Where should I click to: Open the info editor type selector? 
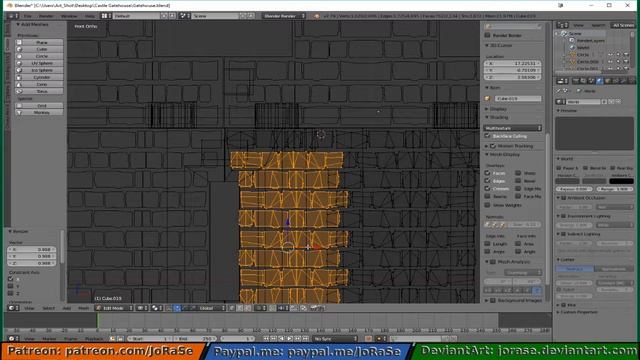coord(13,16)
